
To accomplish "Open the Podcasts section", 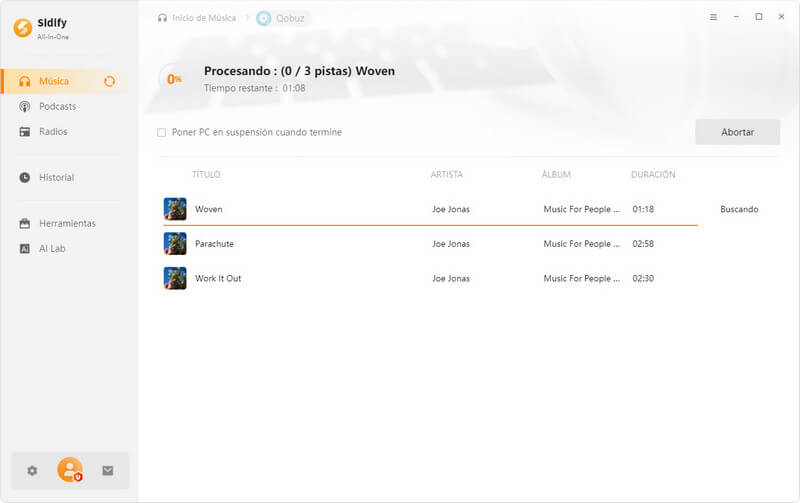I will [57, 106].
